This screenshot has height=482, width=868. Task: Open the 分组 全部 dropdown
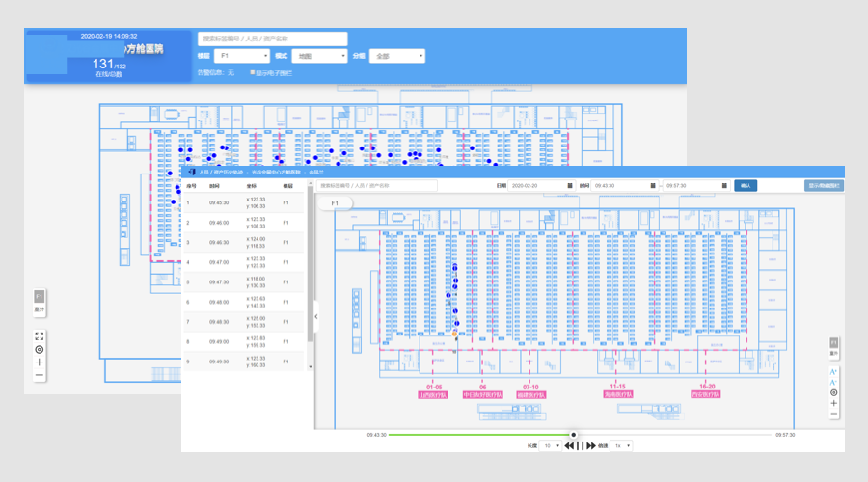pos(397,56)
